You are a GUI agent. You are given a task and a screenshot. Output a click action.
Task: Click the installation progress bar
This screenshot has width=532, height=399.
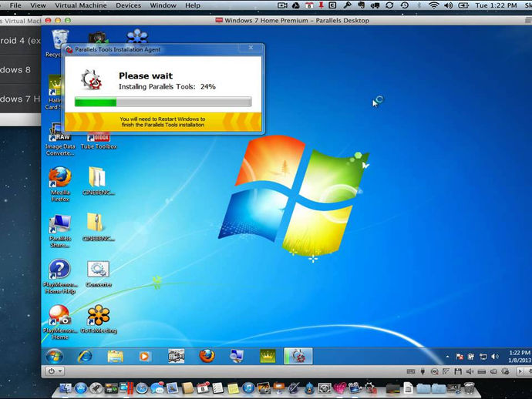pos(163,102)
